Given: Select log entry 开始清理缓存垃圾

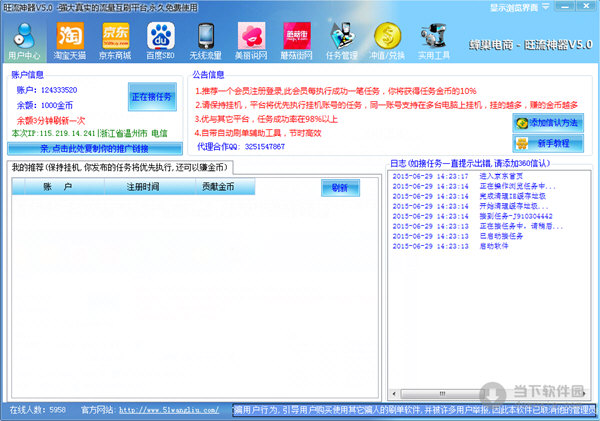Looking at the screenshot, I should [x=471, y=206].
